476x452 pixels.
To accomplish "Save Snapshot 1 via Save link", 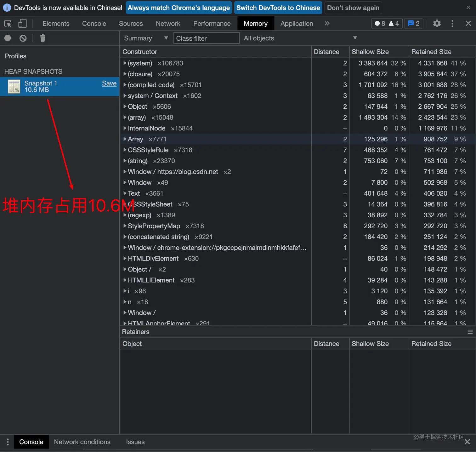I will (109, 83).
